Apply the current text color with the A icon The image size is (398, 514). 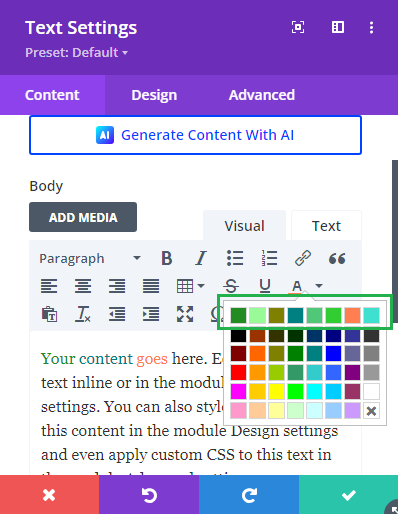click(297, 286)
